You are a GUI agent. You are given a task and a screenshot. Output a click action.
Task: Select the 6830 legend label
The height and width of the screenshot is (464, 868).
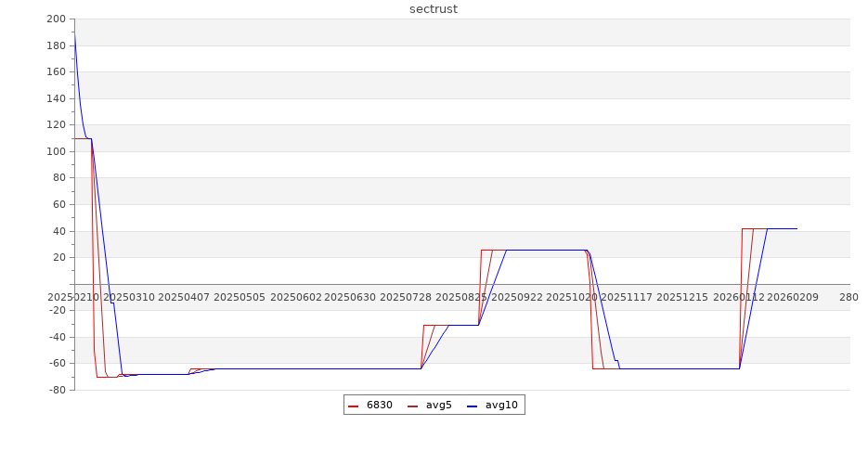point(379,406)
